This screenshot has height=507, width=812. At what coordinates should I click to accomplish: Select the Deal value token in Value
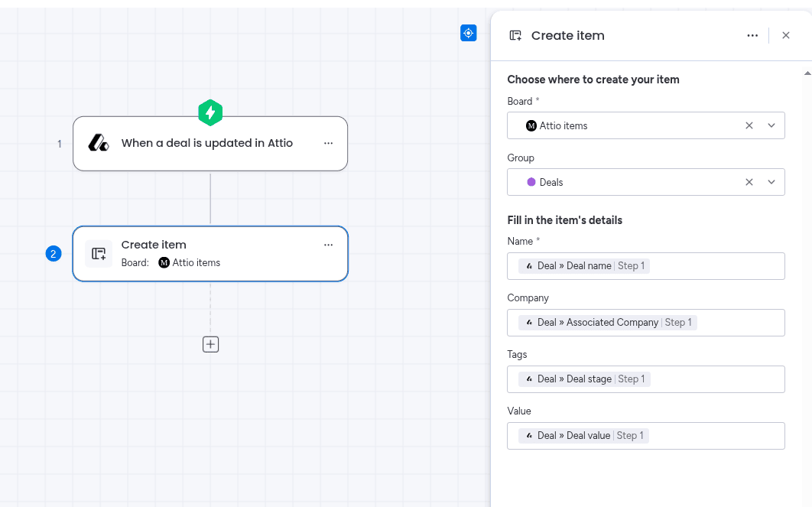583,435
